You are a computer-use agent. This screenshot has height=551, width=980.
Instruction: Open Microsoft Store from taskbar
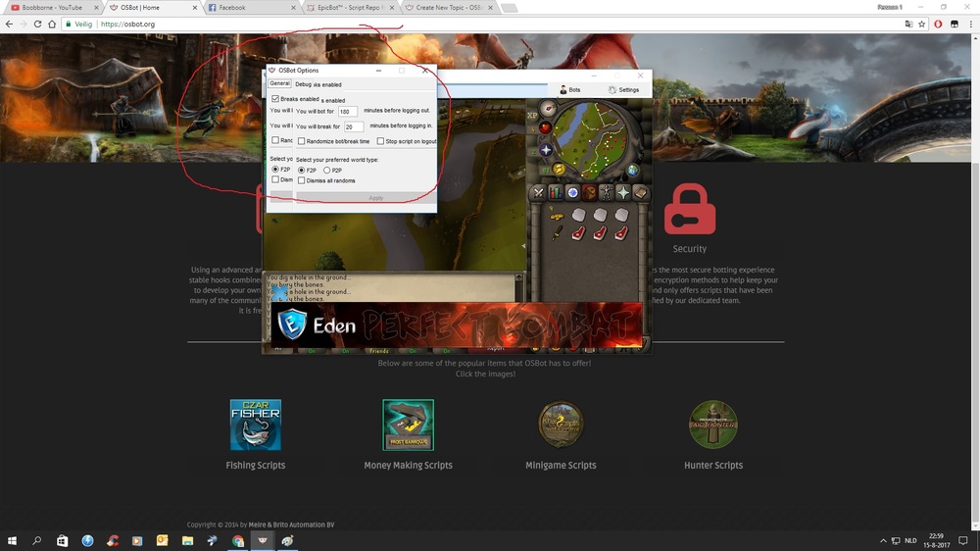(62, 540)
